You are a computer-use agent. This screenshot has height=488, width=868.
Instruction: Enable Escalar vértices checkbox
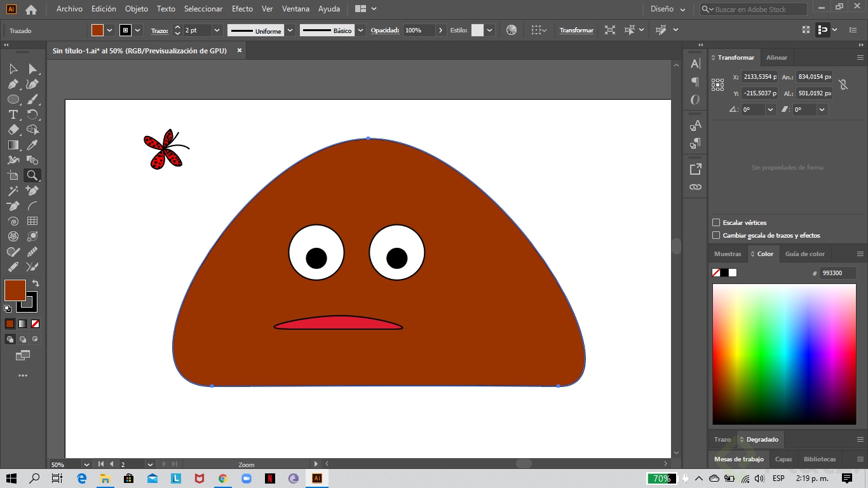pos(716,222)
